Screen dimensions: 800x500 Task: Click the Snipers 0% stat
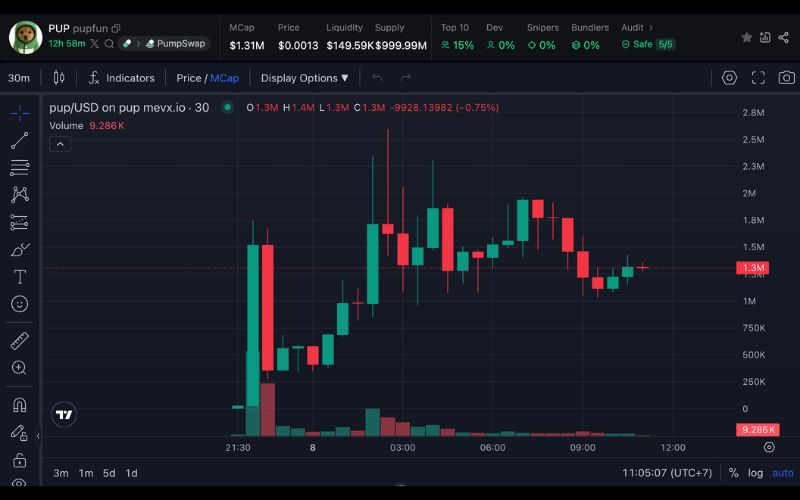coord(542,37)
